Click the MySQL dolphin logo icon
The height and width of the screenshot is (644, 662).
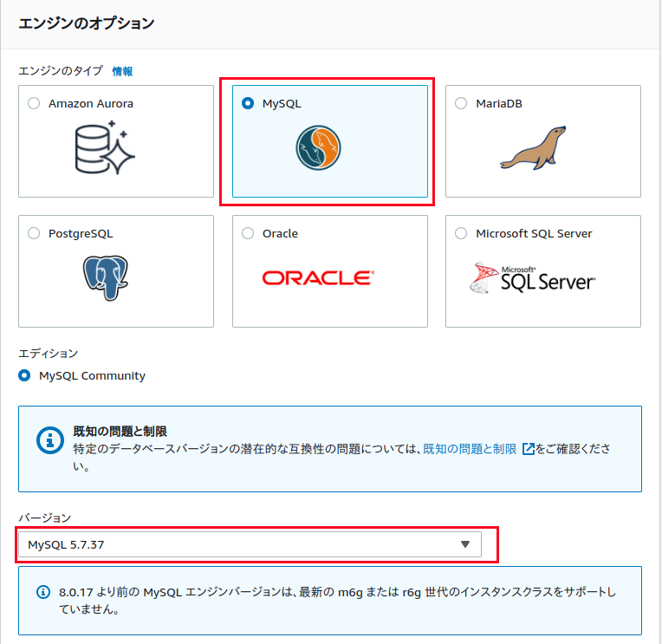[318, 148]
